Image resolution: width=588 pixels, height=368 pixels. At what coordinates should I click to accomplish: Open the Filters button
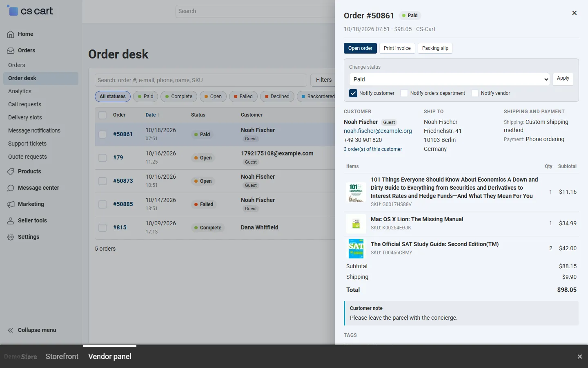(323, 80)
